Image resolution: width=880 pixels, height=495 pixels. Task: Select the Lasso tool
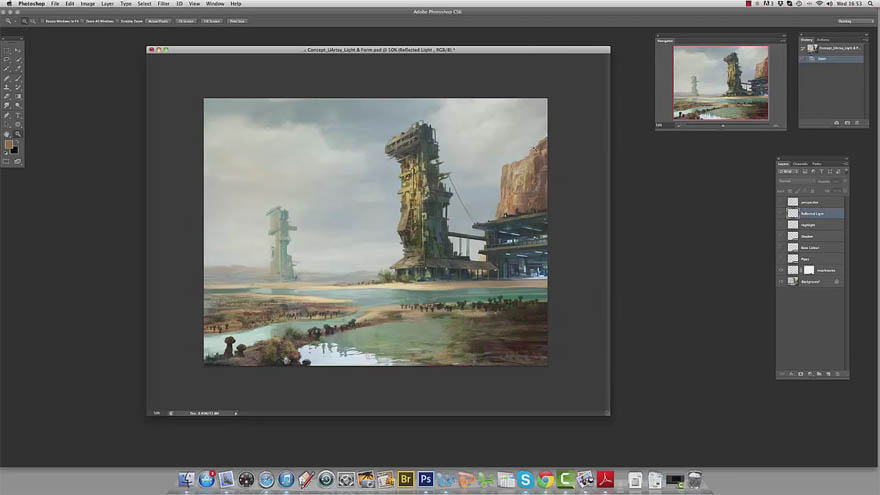(6, 59)
